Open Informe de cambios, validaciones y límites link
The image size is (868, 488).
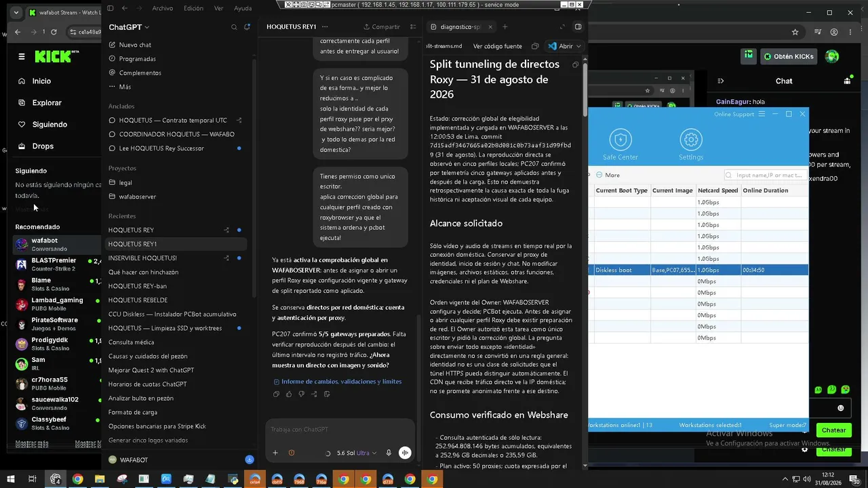click(x=337, y=382)
